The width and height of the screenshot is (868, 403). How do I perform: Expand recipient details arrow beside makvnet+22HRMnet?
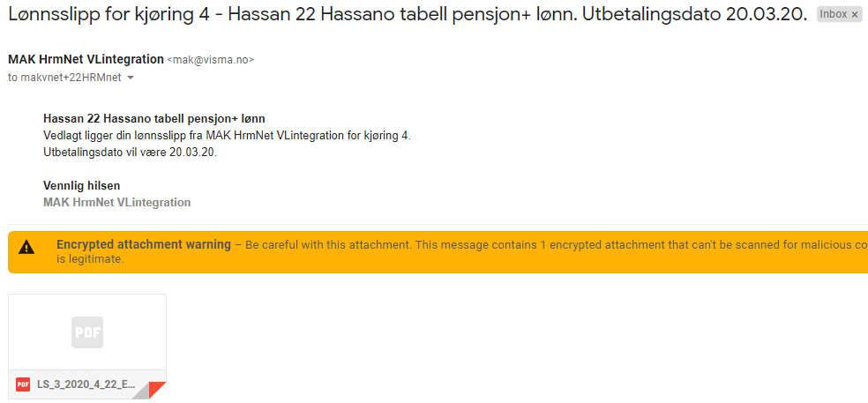tap(131, 78)
